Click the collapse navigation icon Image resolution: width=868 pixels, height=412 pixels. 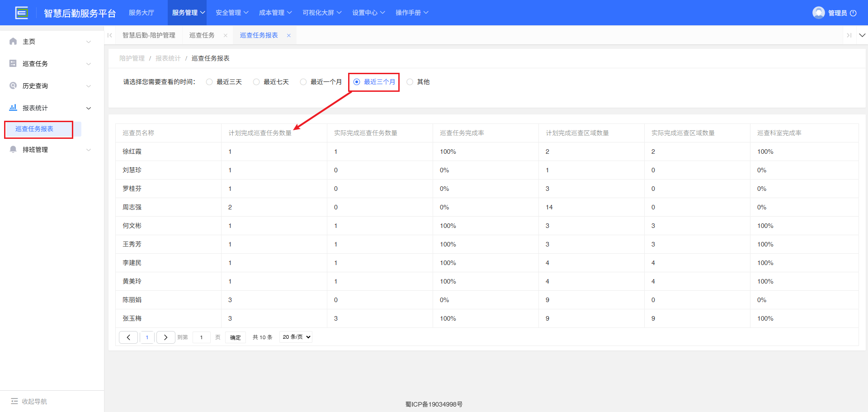(14, 401)
